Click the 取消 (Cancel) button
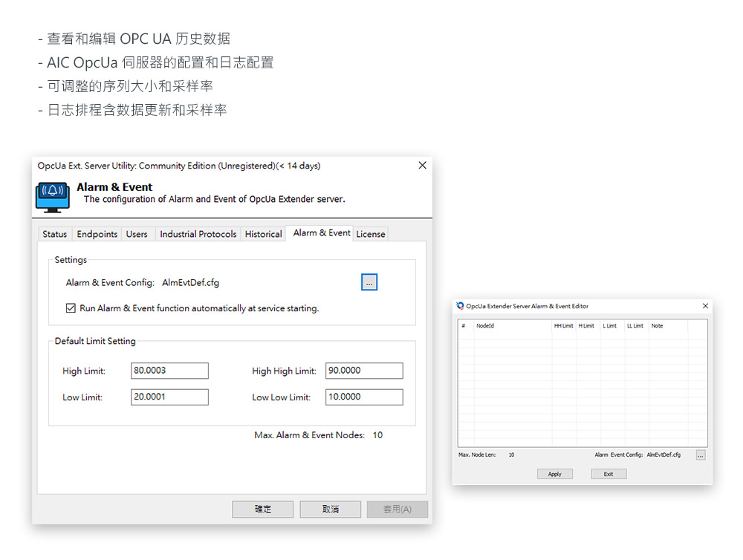 pos(331,509)
